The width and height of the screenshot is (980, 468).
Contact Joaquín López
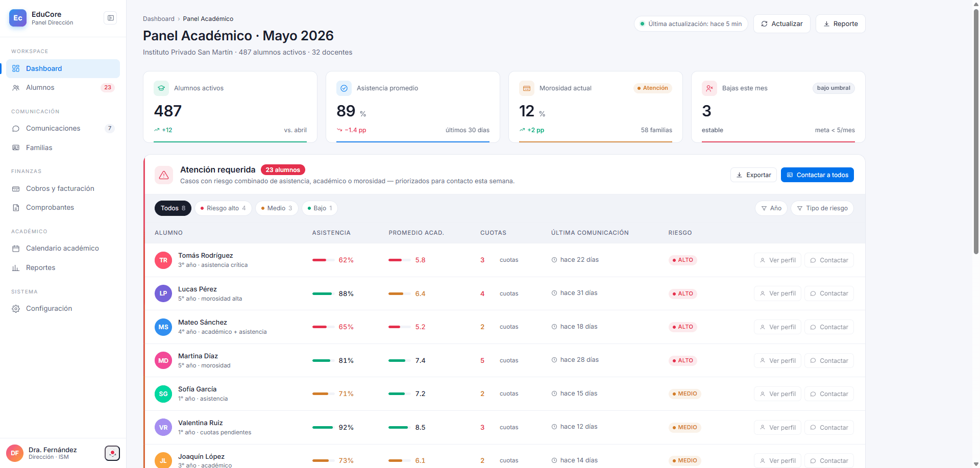829,461
